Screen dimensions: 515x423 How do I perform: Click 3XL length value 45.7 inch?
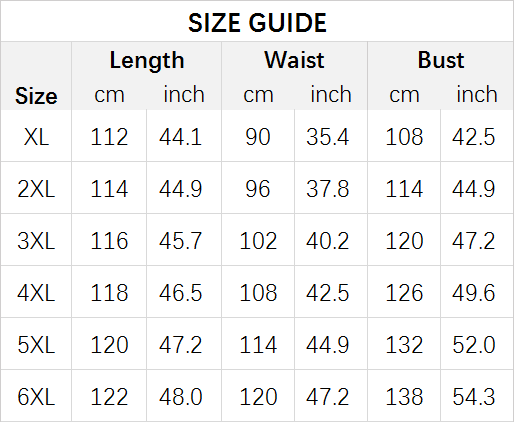tap(180, 241)
